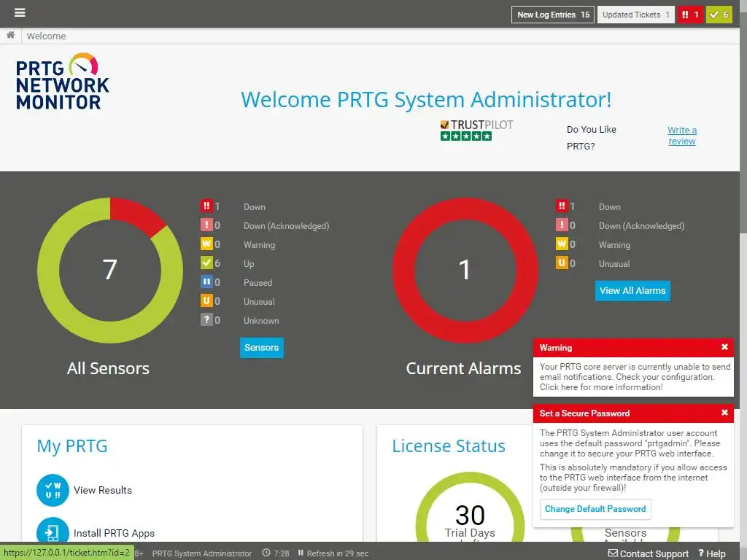Open Updated Tickets 1
Screen dimensions: 747x560
coord(635,15)
